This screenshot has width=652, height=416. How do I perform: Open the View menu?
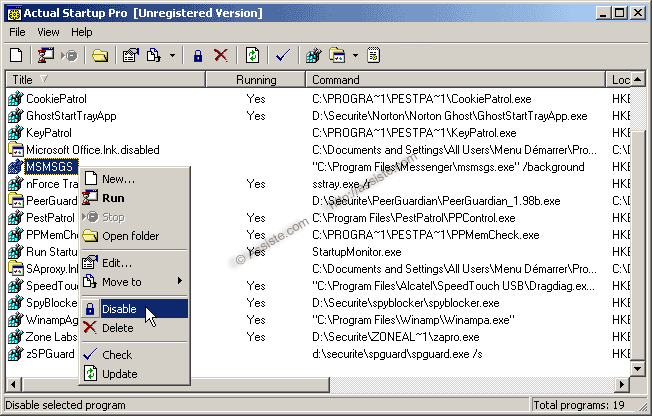(x=48, y=32)
